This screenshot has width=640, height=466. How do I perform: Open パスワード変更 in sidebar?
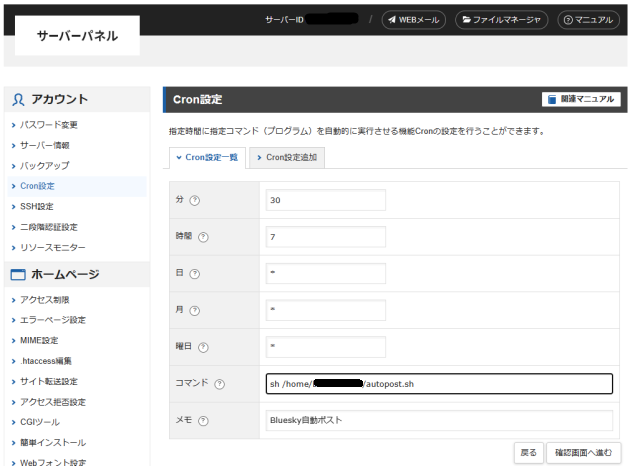point(49,125)
